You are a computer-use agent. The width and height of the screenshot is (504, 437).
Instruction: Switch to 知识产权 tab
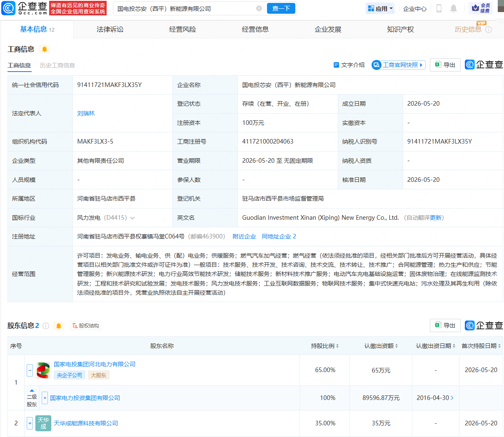(x=400, y=30)
